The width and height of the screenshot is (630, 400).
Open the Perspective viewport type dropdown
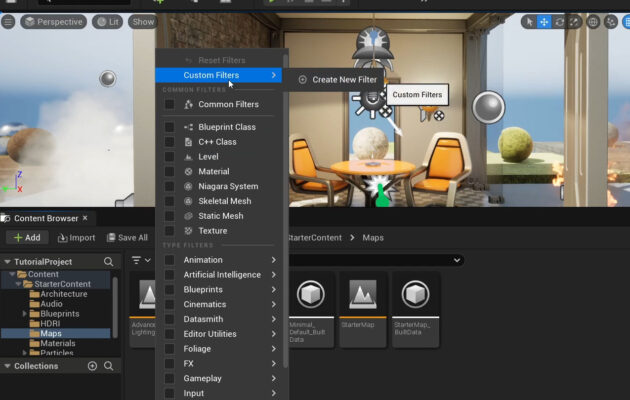tap(53, 21)
